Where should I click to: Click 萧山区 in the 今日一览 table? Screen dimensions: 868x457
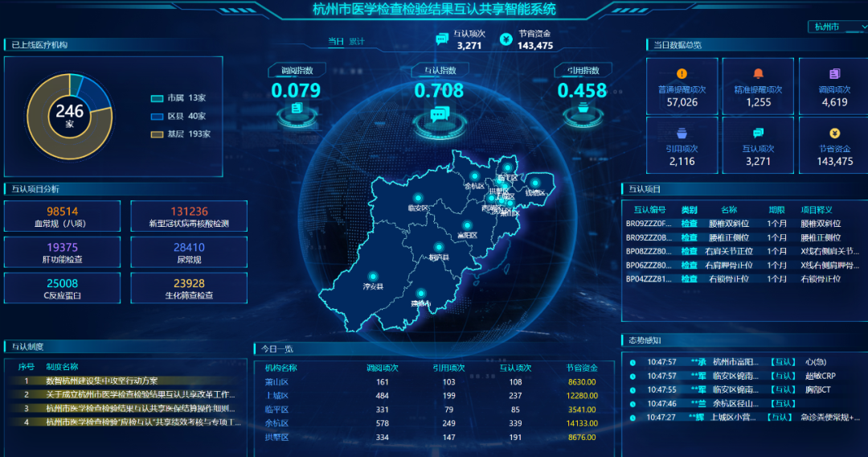276,382
